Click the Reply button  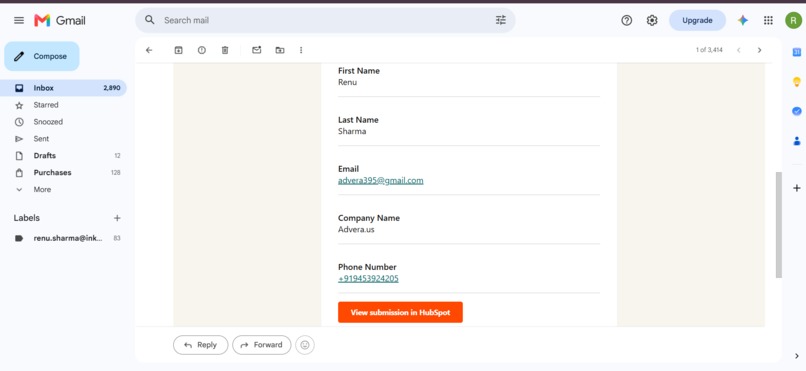[200, 345]
